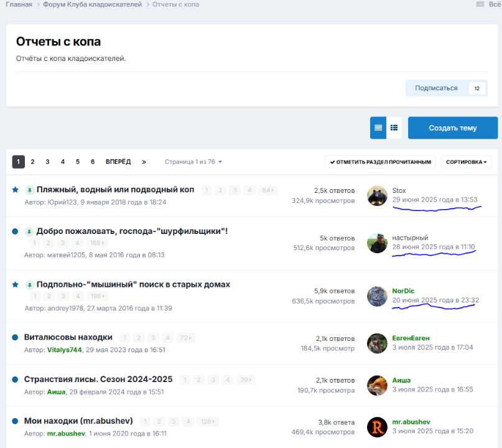This screenshot has height=448, width=502.
Task: Click the activity stream icon near Всё
Action: click(480, 4)
